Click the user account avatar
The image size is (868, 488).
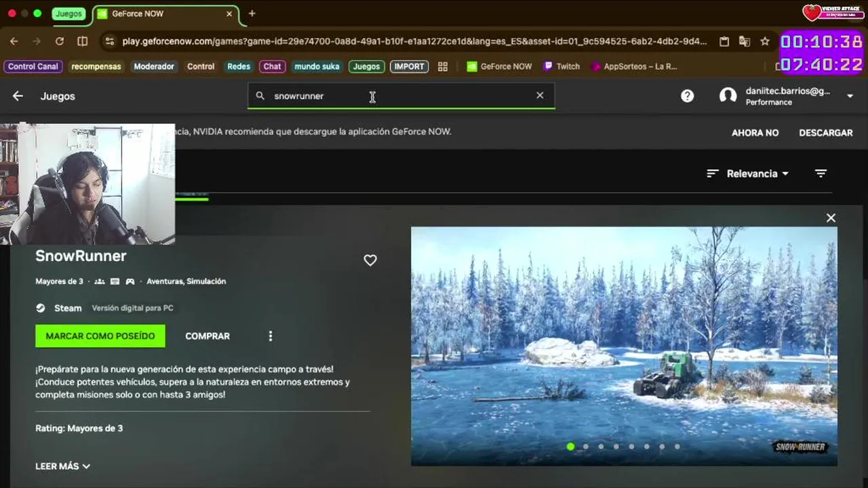[728, 96]
